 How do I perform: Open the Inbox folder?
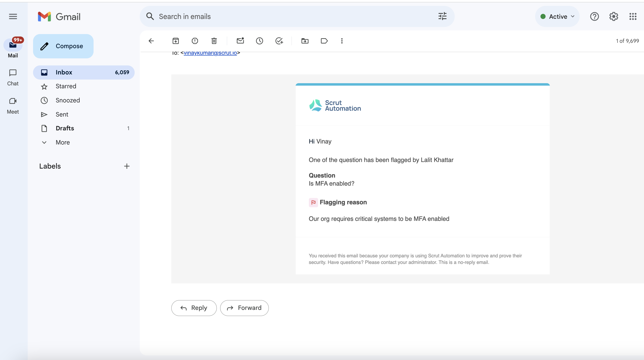pos(84,72)
